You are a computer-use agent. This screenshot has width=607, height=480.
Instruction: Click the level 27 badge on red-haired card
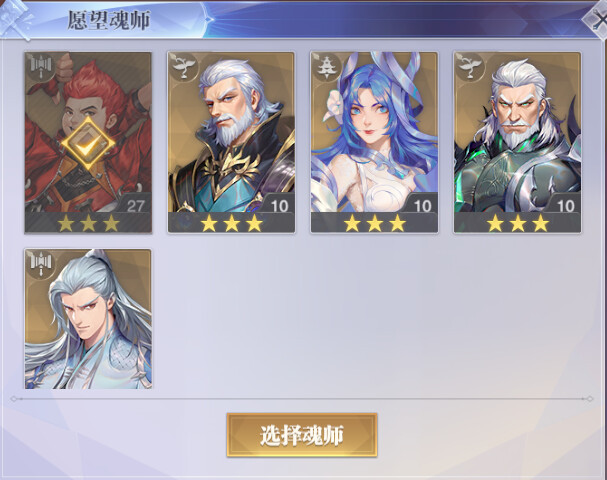tap(135, 206)
